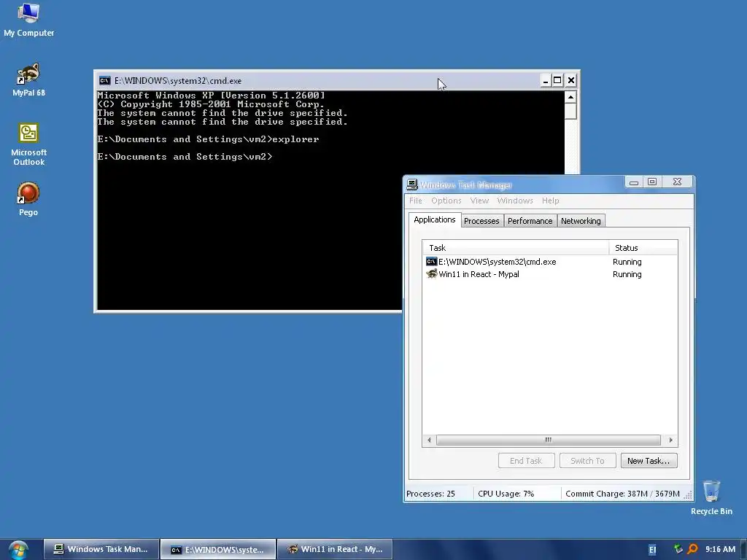
Task: Switch to the Processes tab
Action: (481, 221)
